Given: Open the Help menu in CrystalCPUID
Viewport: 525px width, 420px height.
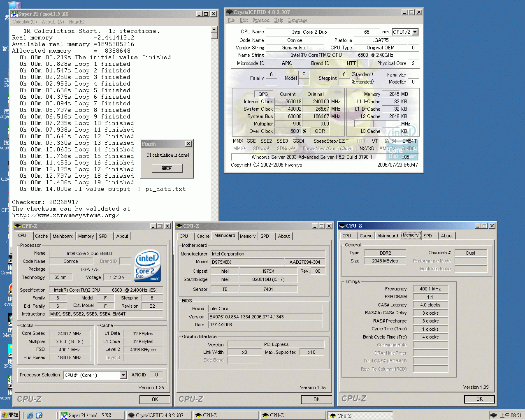Looking at the screenshot, I should [279, 20].
